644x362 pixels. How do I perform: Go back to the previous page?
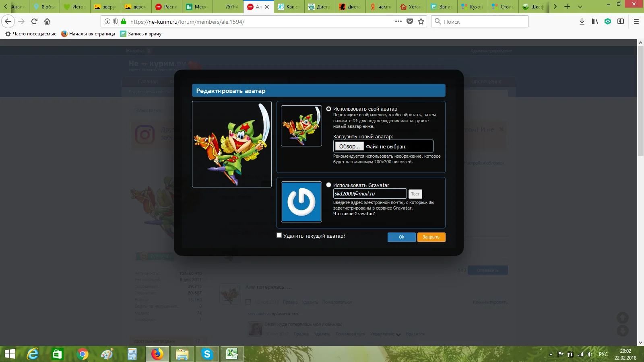(x=8, y=21)
